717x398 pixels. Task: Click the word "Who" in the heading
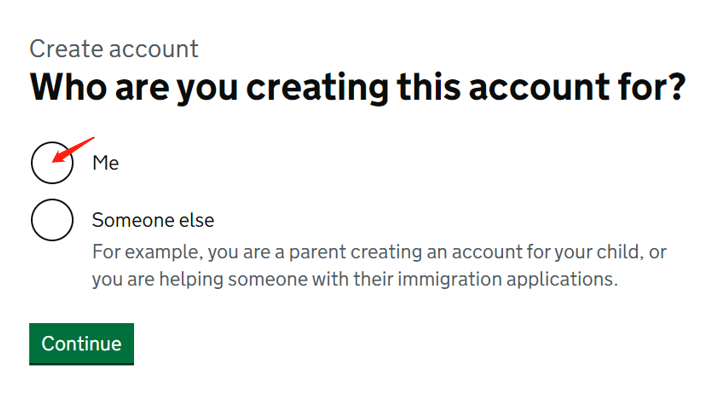[x=69, y=87]
